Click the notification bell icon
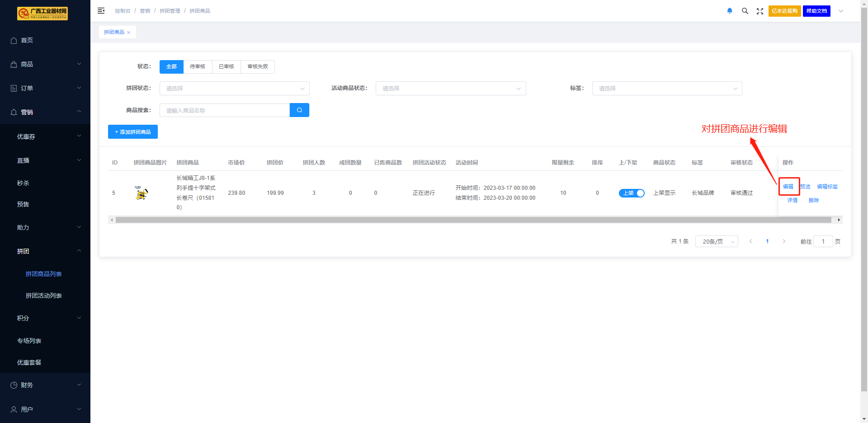 point(730,11)
